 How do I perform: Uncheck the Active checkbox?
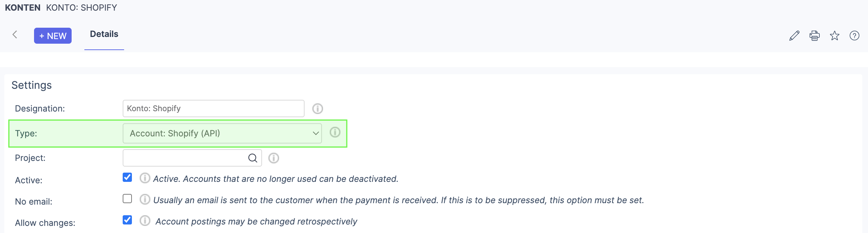click(x=127, y=177)
